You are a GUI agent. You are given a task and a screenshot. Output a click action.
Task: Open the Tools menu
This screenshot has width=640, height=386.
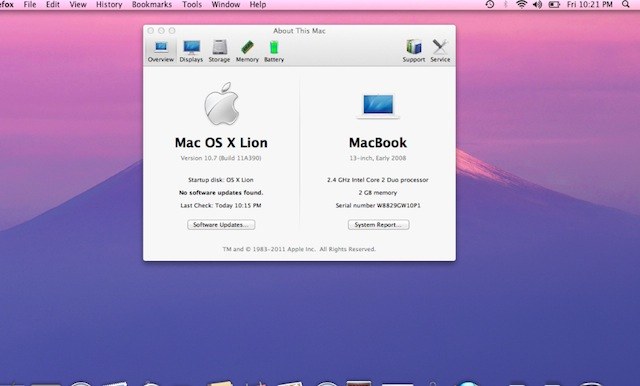click(192, 4)
